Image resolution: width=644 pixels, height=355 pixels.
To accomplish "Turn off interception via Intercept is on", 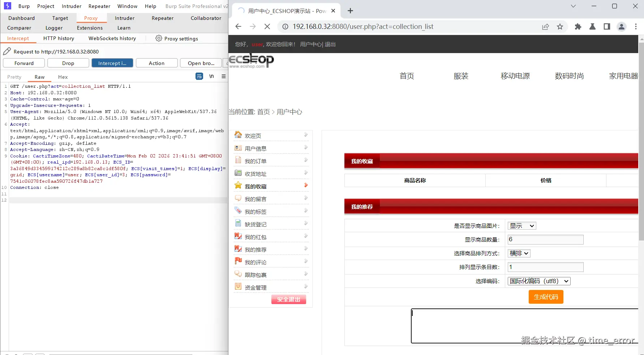I will pyautogui.click(x=112, y=63).
